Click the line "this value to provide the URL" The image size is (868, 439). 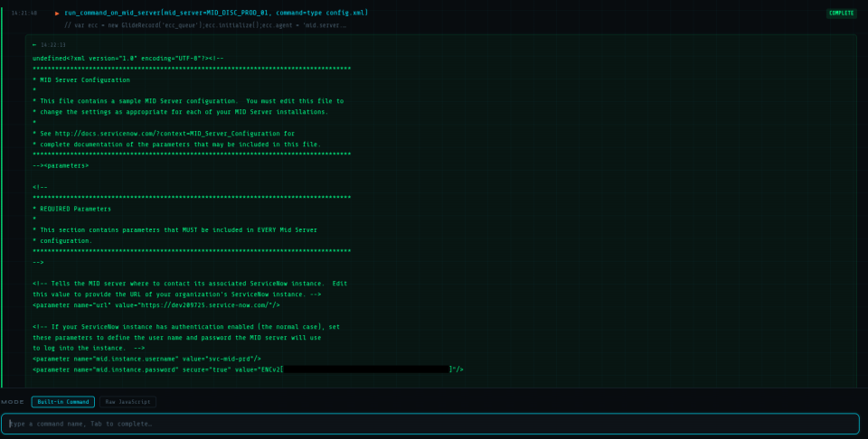pyautogui.click(x=176, y=294)
